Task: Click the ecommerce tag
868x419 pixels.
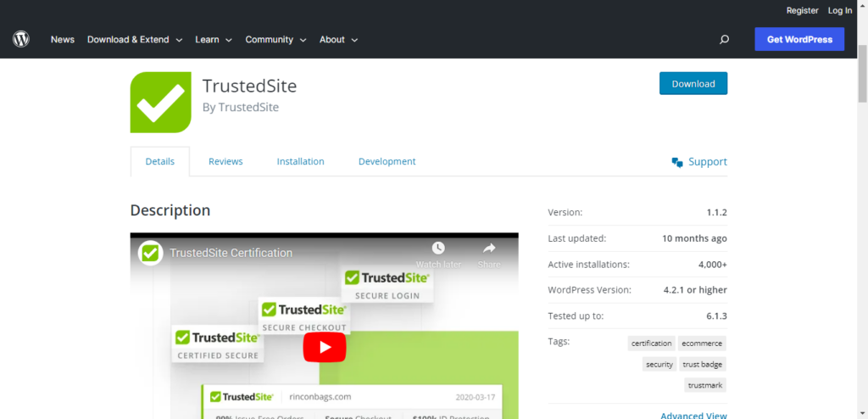Action: (x=702, y=343)
